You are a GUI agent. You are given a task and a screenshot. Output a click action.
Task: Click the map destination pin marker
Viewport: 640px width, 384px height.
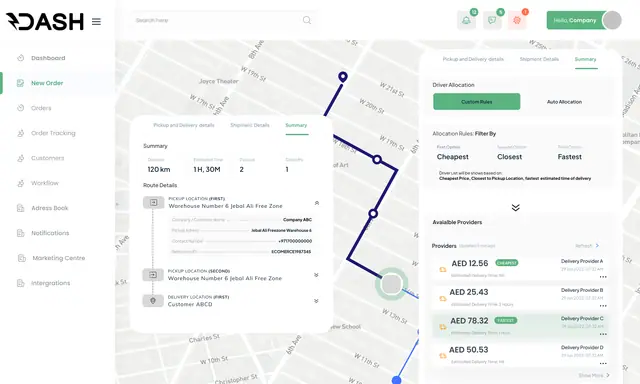tap(343, 77)
